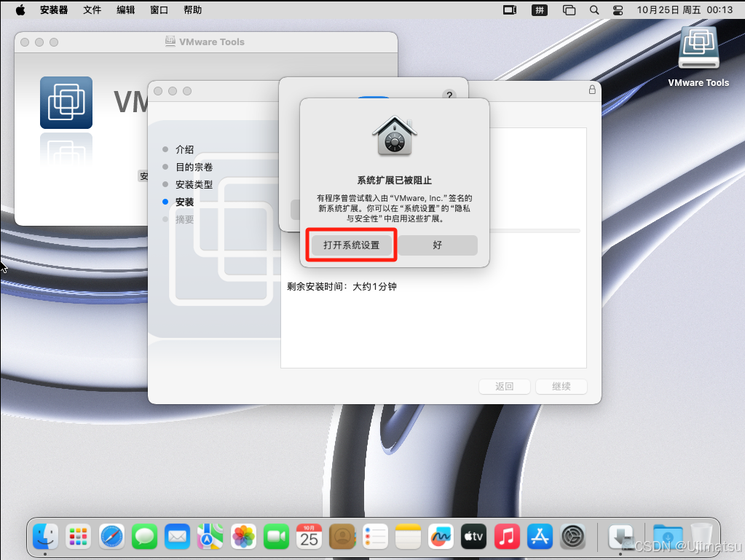
Task: Click the Installer app icon in the dock
Action: 621,537
